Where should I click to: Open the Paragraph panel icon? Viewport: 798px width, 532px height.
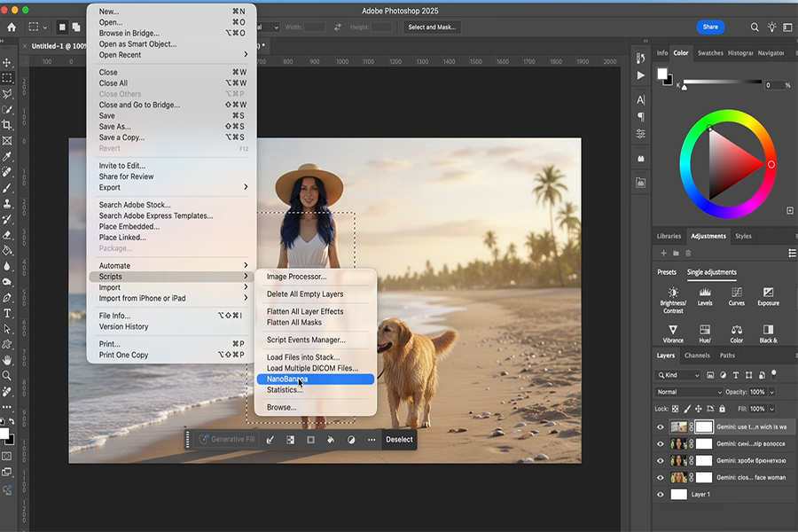(641, 116)
